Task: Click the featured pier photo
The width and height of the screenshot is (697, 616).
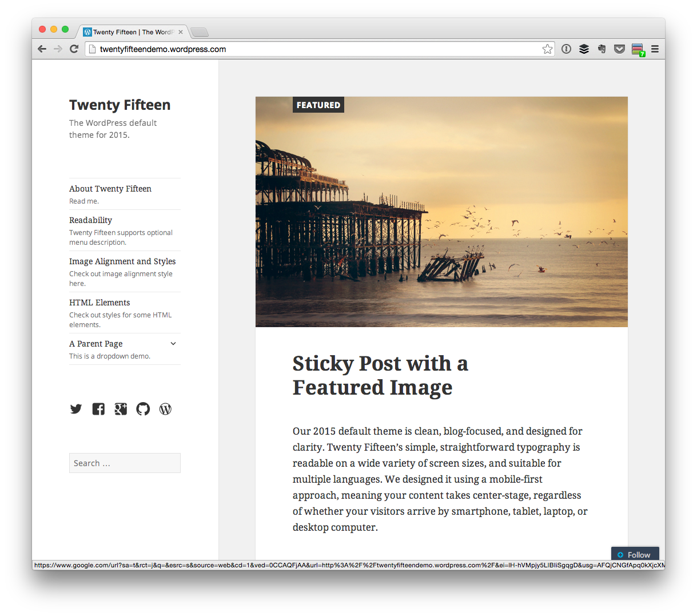Action: coord(441,212)
